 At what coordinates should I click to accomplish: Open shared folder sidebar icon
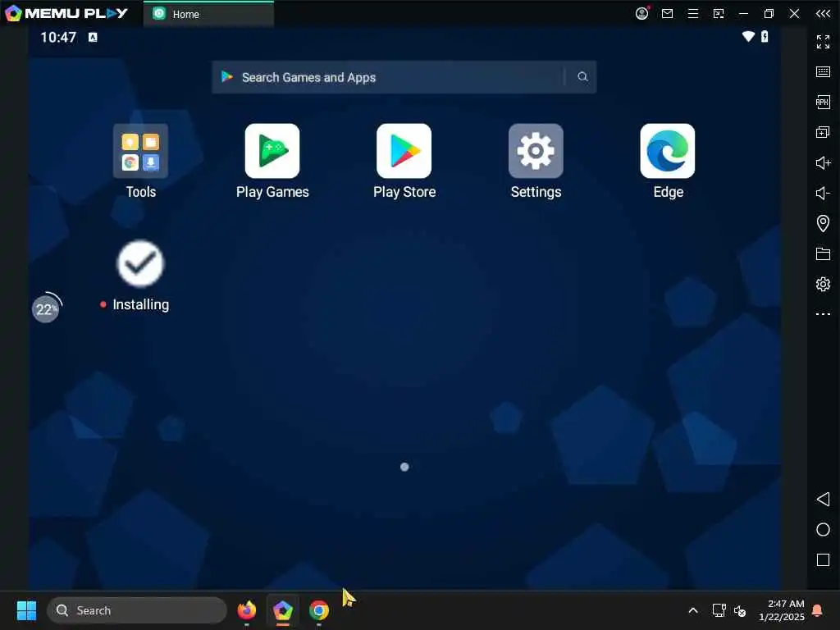pyautogui.click(x=823, y=253)
